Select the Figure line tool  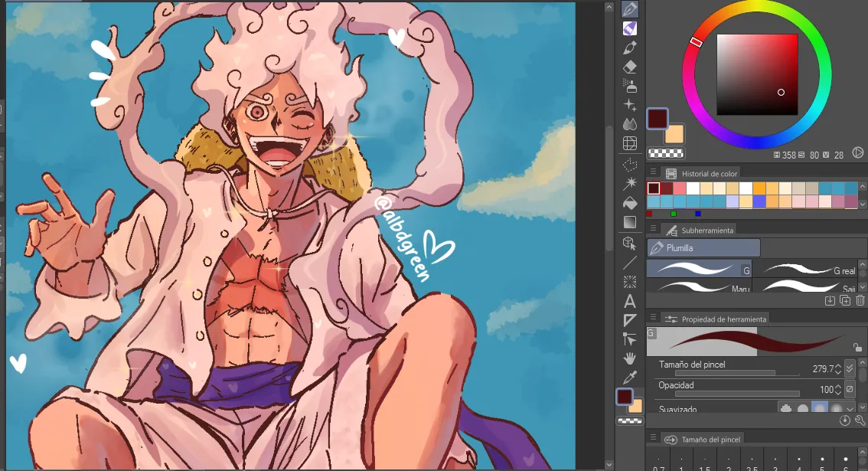point(629,263)
